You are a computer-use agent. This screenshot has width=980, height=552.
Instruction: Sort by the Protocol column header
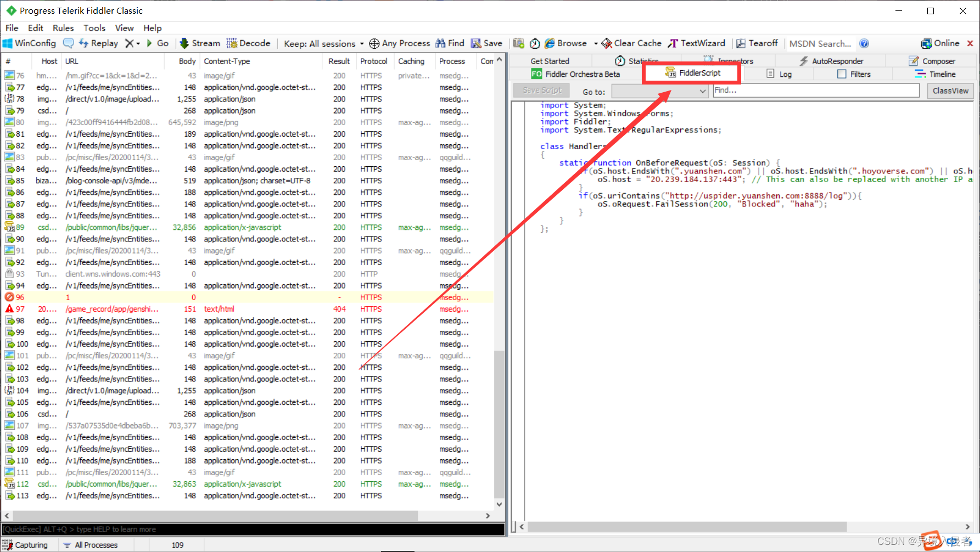tap(374, 61)
